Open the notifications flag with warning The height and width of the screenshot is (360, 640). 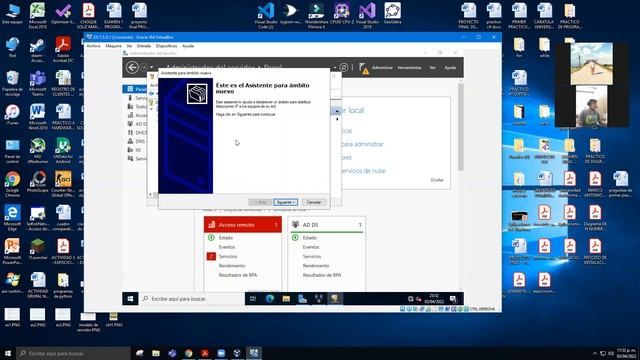pyautogui.click(x=363, y=68)
